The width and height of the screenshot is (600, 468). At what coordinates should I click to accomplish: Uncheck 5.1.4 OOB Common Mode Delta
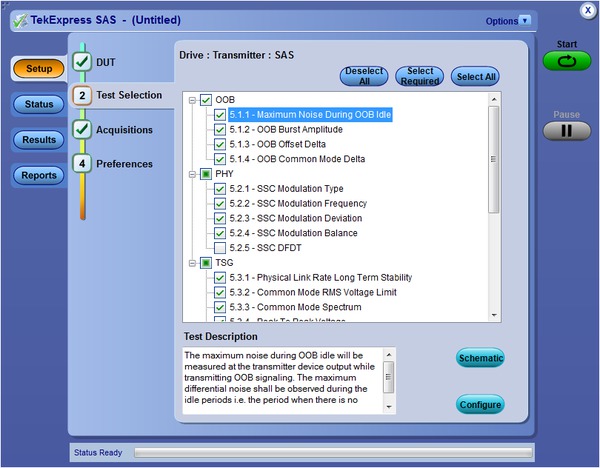coord(220,159)
